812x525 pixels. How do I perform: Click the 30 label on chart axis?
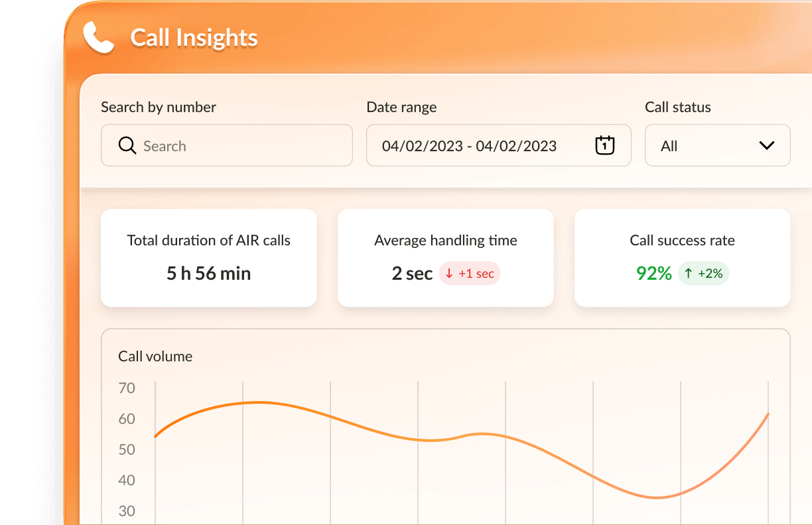[126, 511]
